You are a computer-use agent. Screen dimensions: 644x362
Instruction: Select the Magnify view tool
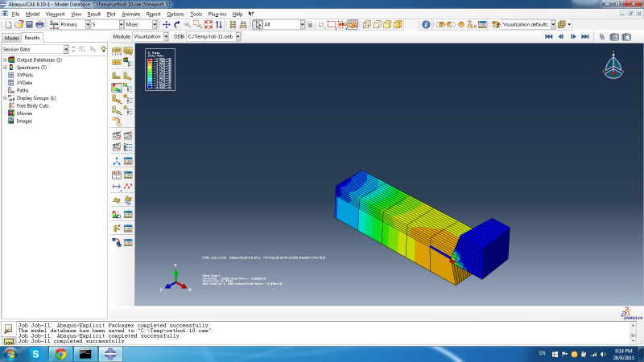coord(188,25)
